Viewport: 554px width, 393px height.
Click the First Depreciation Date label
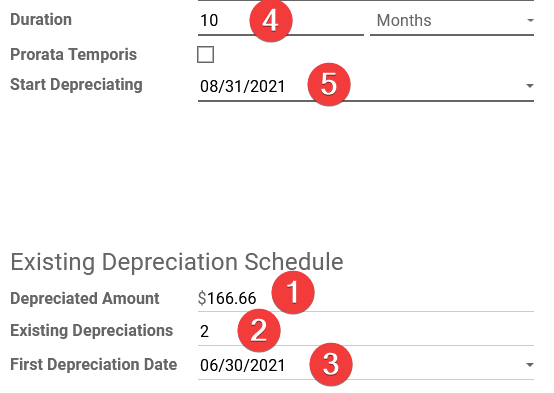pyautogui.click(x=94, y=364)
